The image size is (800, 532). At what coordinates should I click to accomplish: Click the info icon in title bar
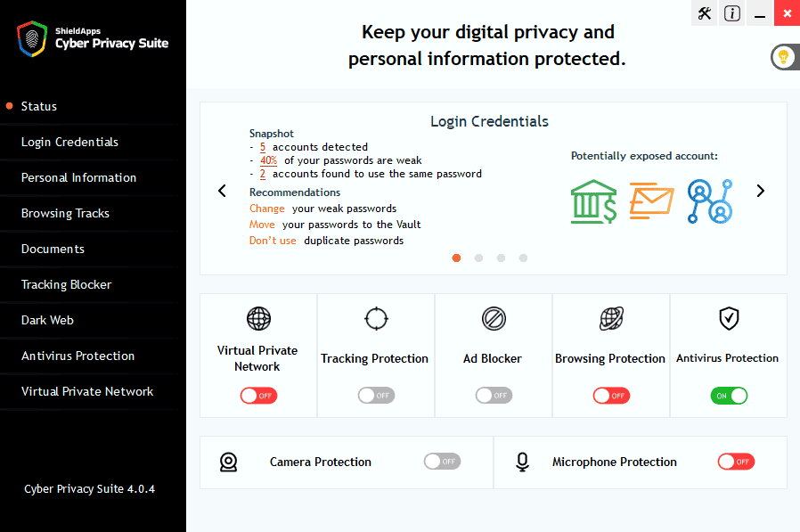[732, 13]
